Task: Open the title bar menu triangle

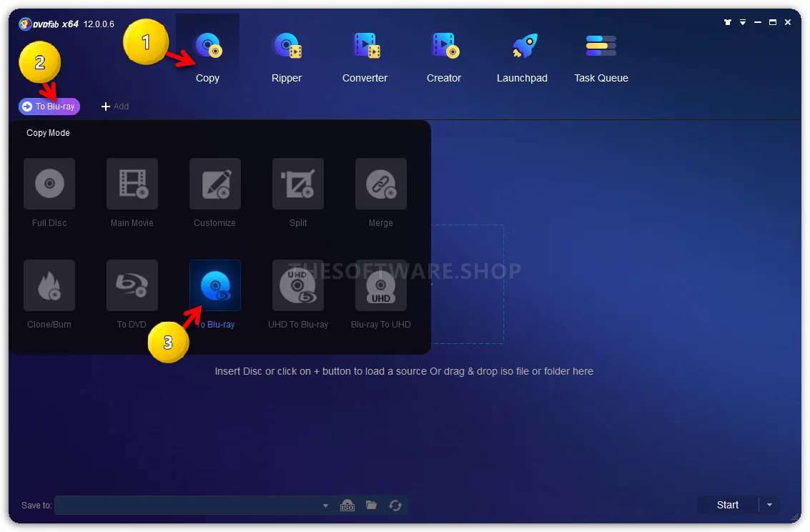Action: [x=743, y=22]
